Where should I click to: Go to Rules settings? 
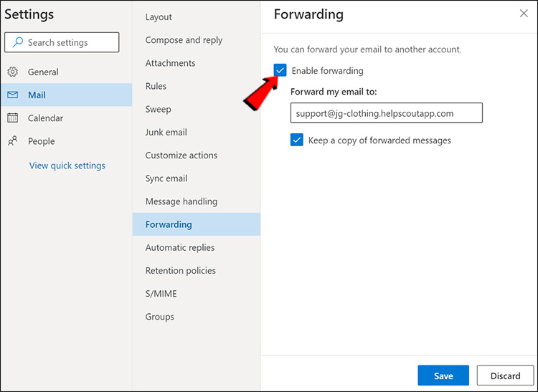point(156,86)
